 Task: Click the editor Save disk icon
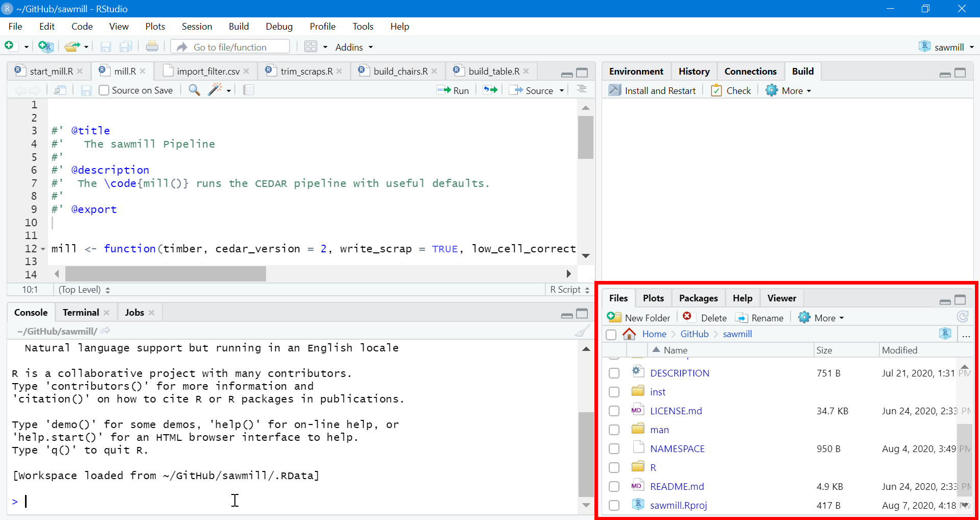point(86,90)
